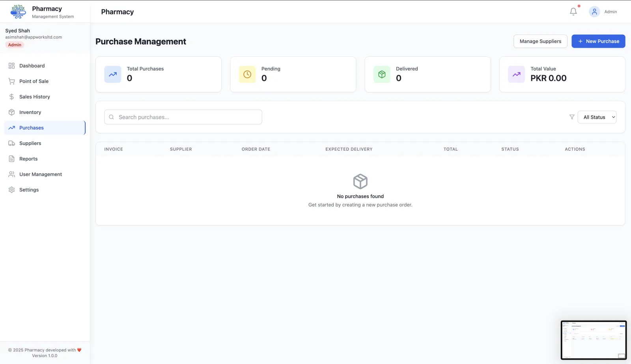
Task: Open the notifications bell icon
Action: tap(573, 12)
